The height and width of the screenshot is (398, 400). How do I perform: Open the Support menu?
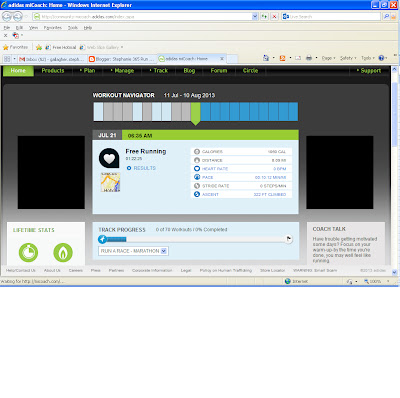[x=369, y=71]
